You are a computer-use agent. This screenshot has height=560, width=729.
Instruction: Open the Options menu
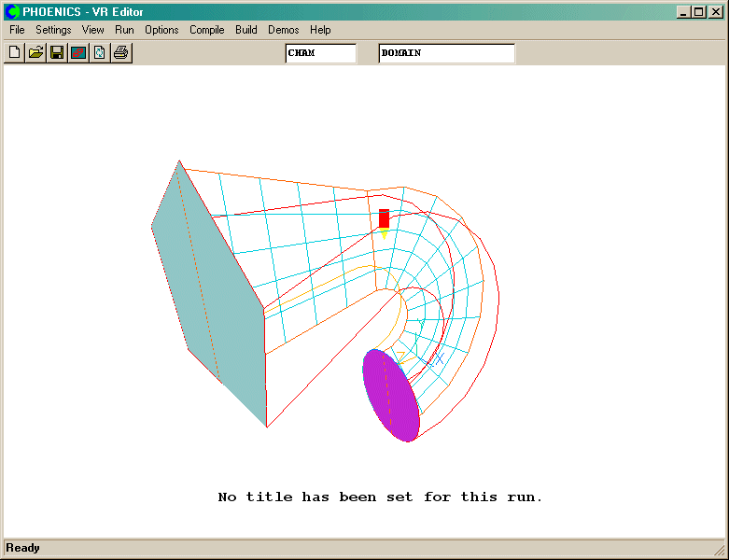[x=161, y=30]
